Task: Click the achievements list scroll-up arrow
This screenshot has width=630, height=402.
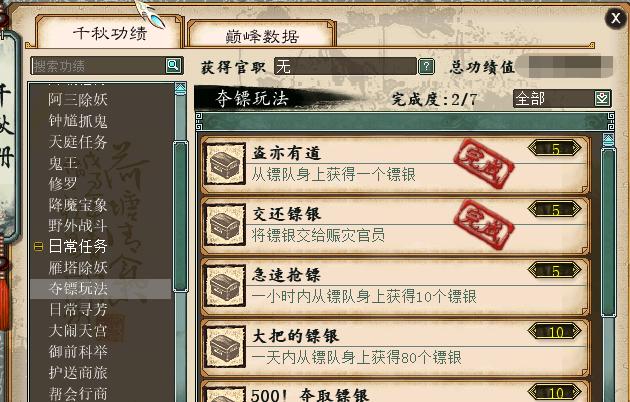Action: click(608, 141)
